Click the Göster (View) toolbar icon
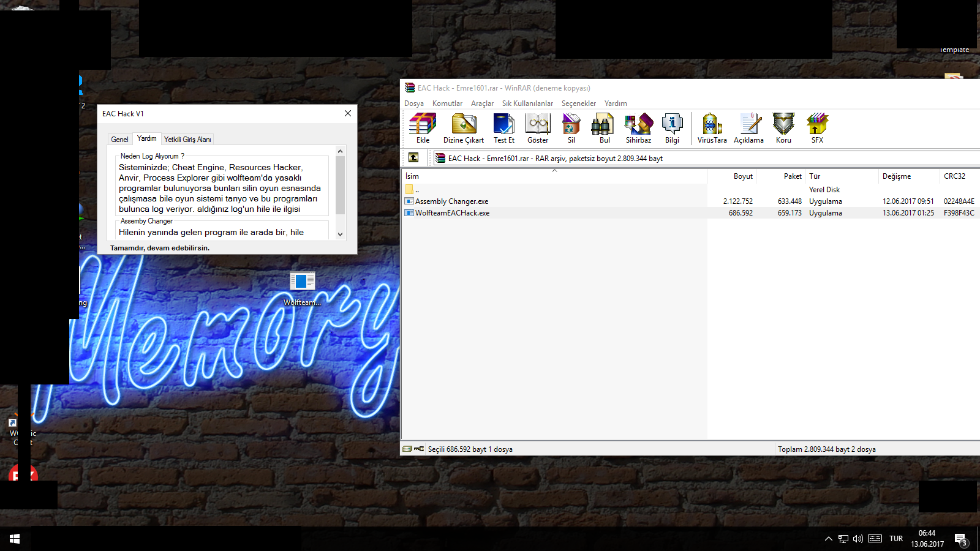Screen dimensions: 980x551 (538, 129)
